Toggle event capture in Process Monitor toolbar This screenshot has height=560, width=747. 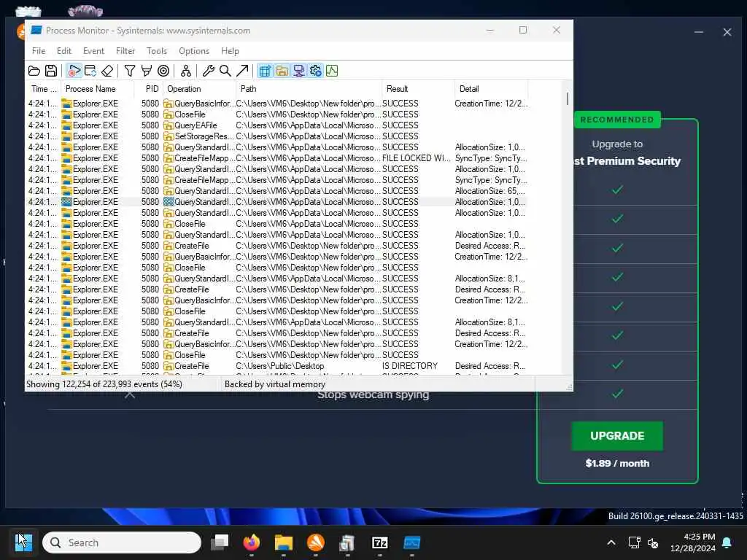coord(74,71)
